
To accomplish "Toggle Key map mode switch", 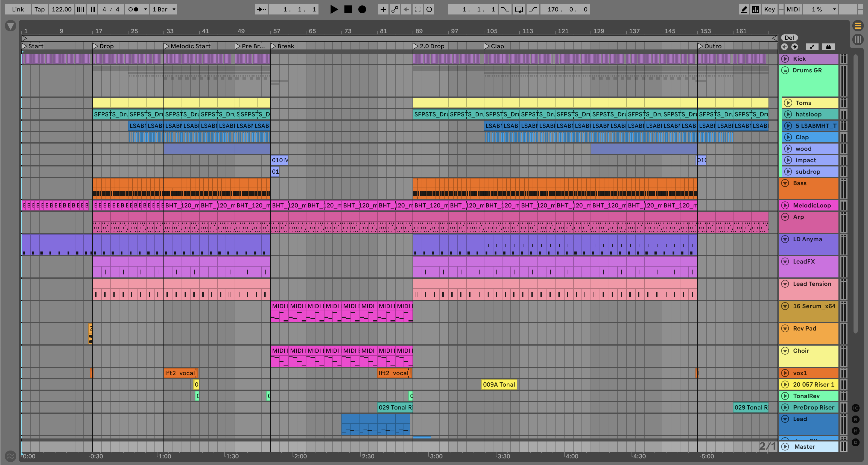I will (769, 9).
